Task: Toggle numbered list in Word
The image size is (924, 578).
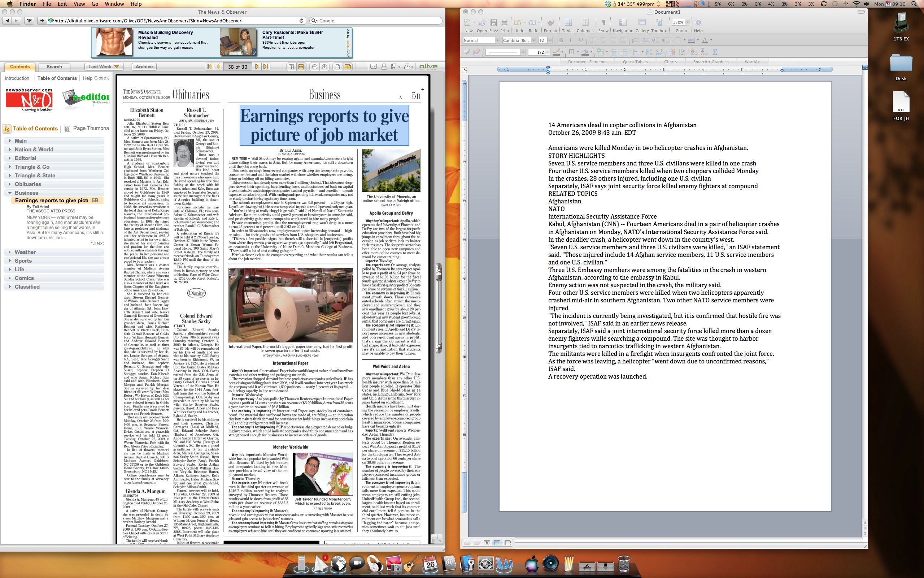Action: 635,40
